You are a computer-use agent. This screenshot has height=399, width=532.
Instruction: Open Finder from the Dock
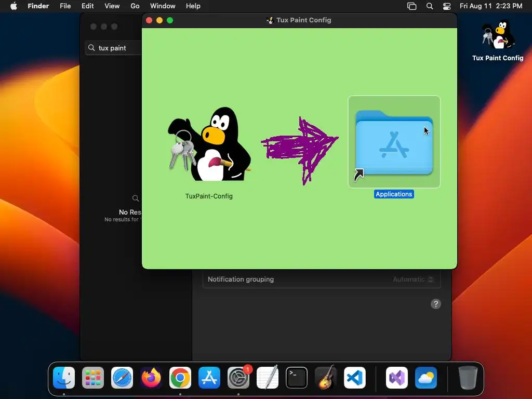(64, 378)
